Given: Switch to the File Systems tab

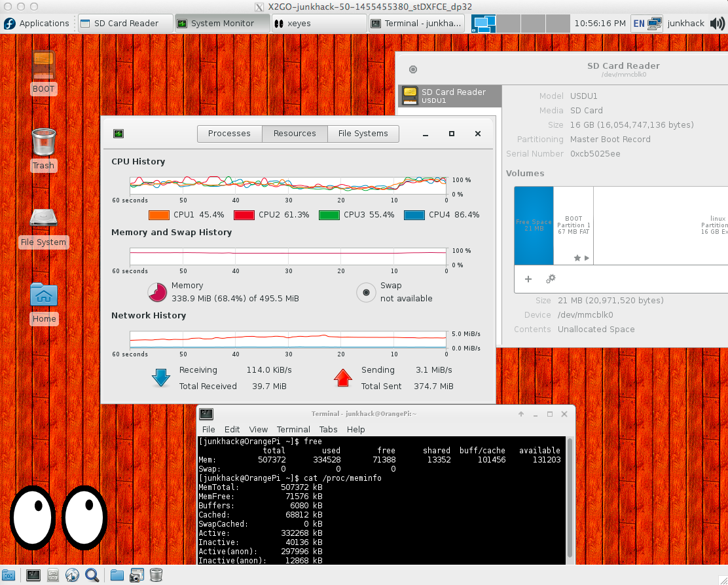Looking at the screenshot, I should 363,134.
